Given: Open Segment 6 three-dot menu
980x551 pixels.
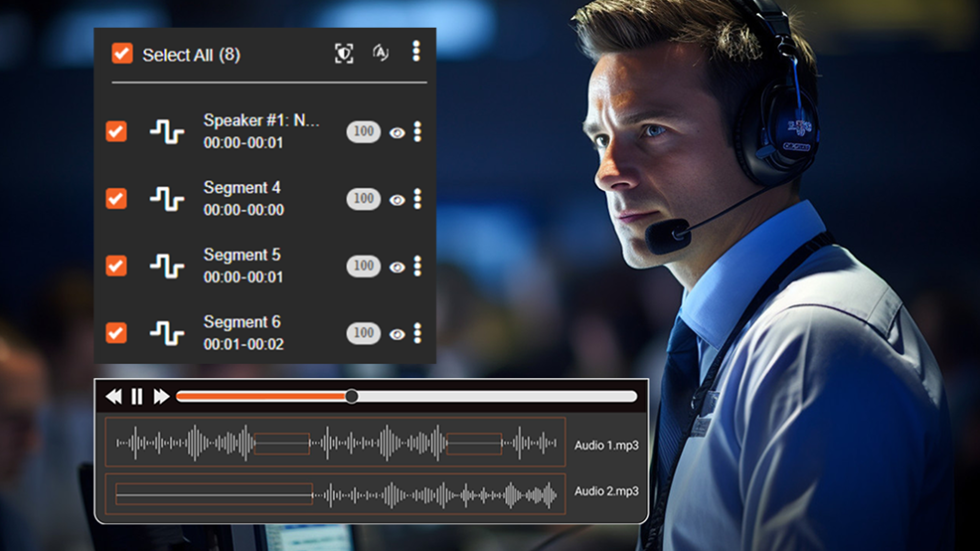Looking at the screenshot, I should [418, 333].
